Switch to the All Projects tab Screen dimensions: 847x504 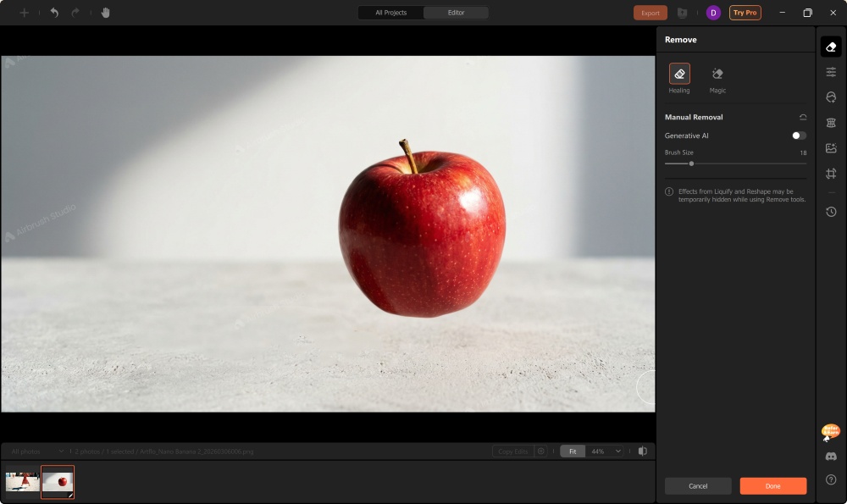point(390,13)
